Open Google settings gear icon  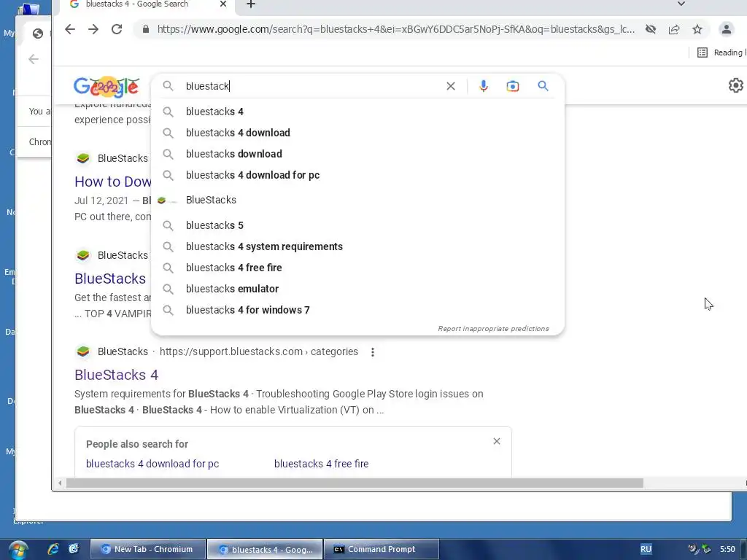coord(736,85)
